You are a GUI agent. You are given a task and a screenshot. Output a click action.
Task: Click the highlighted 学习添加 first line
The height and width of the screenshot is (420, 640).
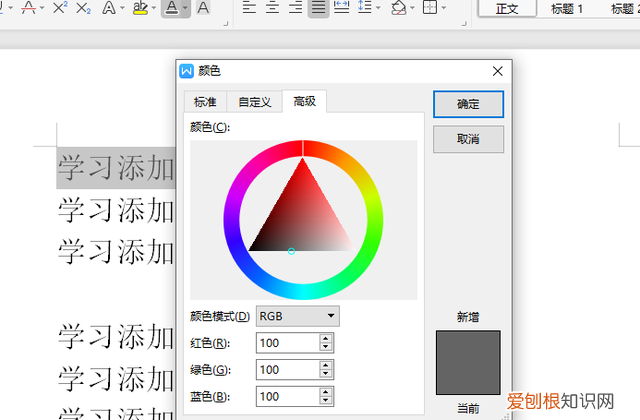pos(116,168)
